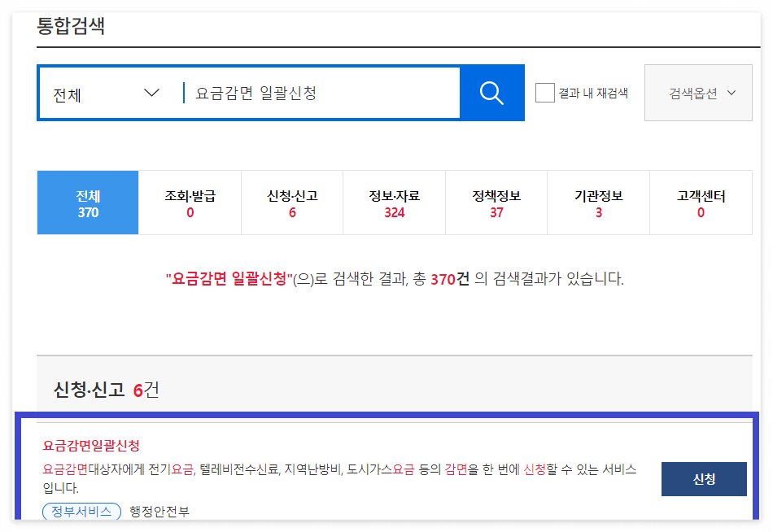The width and height of the screenshot is (773, 532).
Task: Open the 신청·신고 tab
Action: 292,202
